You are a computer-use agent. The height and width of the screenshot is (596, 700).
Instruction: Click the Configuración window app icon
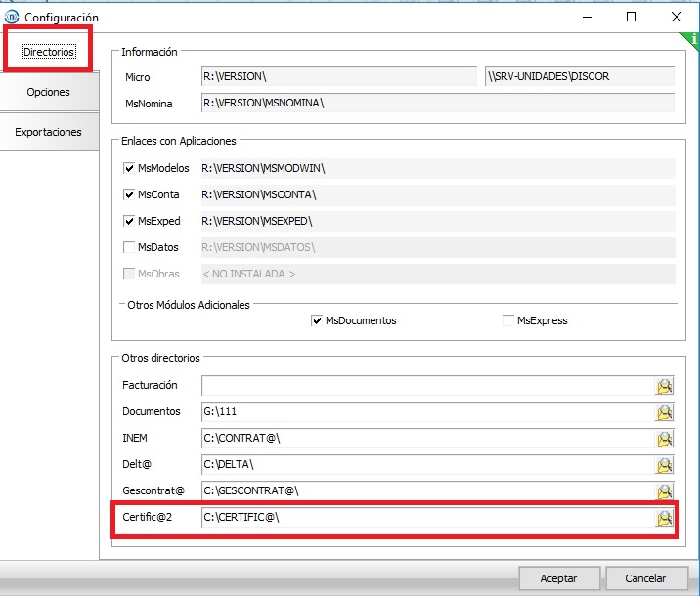click(x=11, y=17)
